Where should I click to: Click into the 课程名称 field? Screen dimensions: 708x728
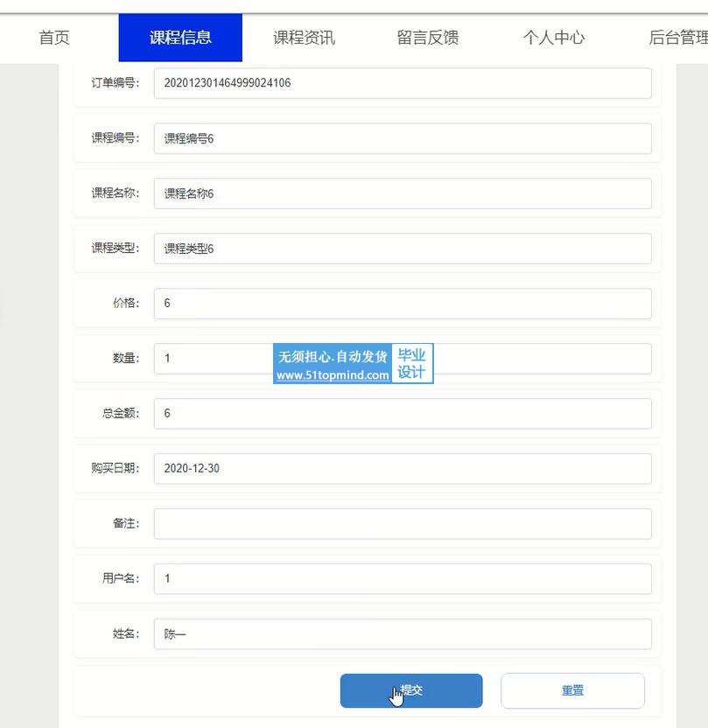point(403,193)
